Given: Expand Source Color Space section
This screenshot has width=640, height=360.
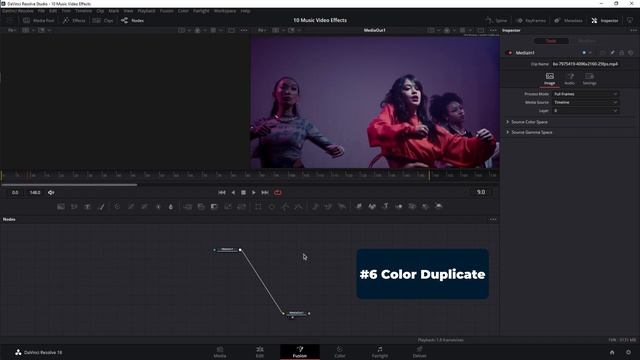Looking at the screenshot, I should [529, 122].
